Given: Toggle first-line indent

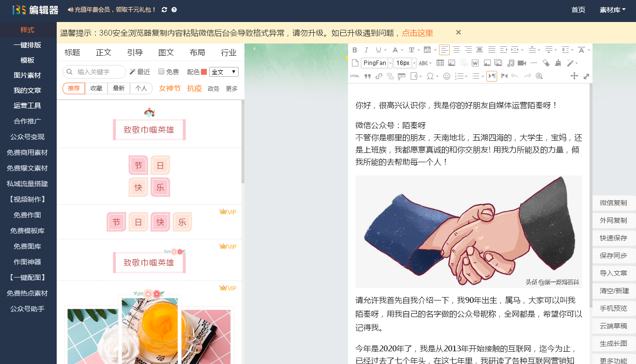Looking at the screenshot, I should (x=504, y=50).
